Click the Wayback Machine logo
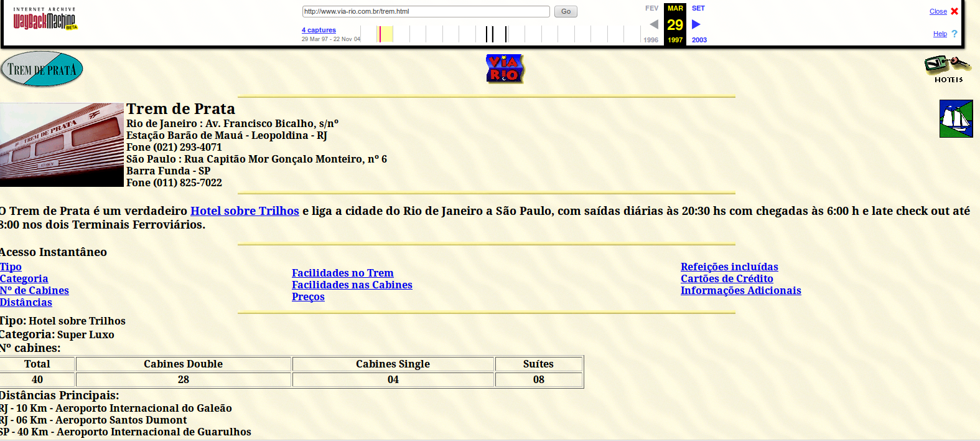The image size is (980, 441). click(x=45, y=19)
